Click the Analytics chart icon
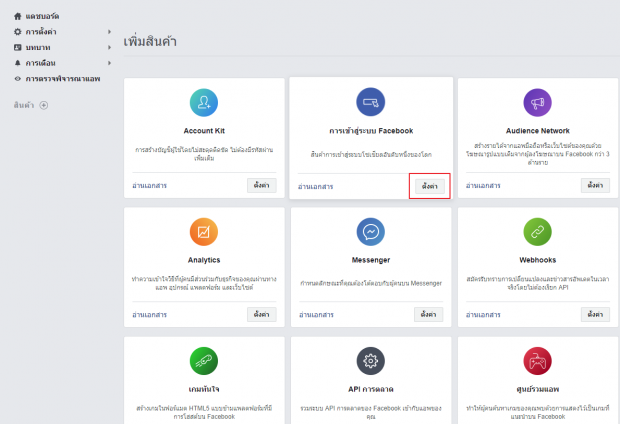The width and height of the screenshot is (620, 424). pyautogui.click(x=204, y=232)
